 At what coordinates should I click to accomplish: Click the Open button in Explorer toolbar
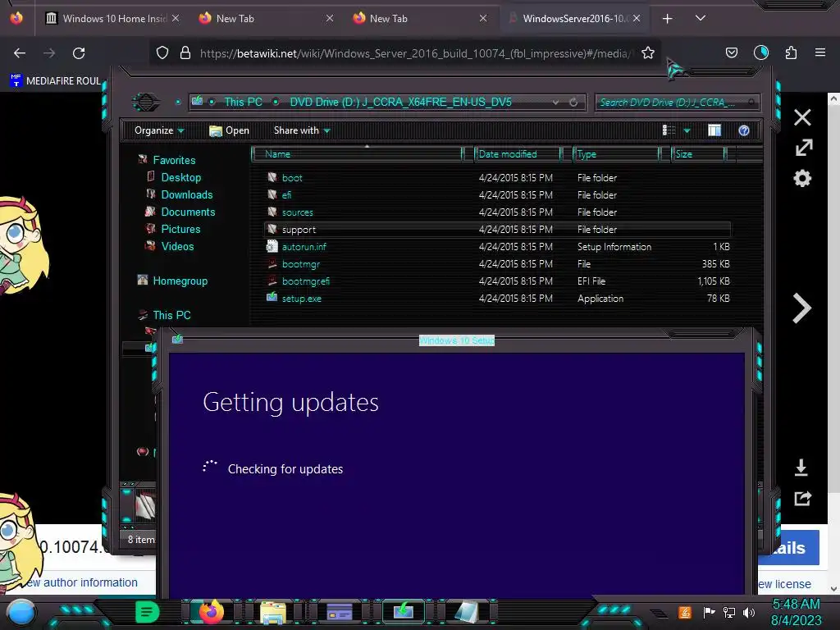230,130
